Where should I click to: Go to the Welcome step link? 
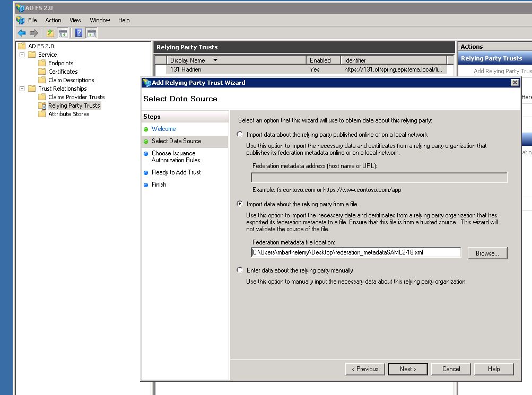point(163,129)
